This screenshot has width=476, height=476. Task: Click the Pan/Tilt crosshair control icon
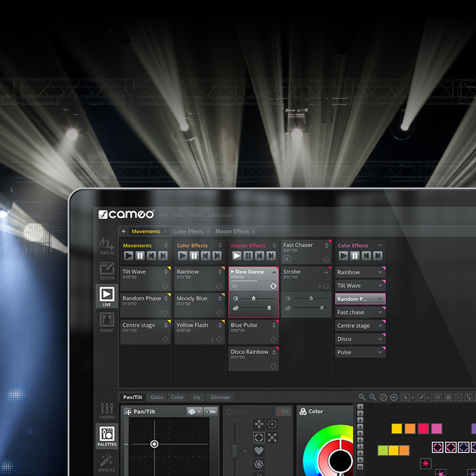click(126, 412)
